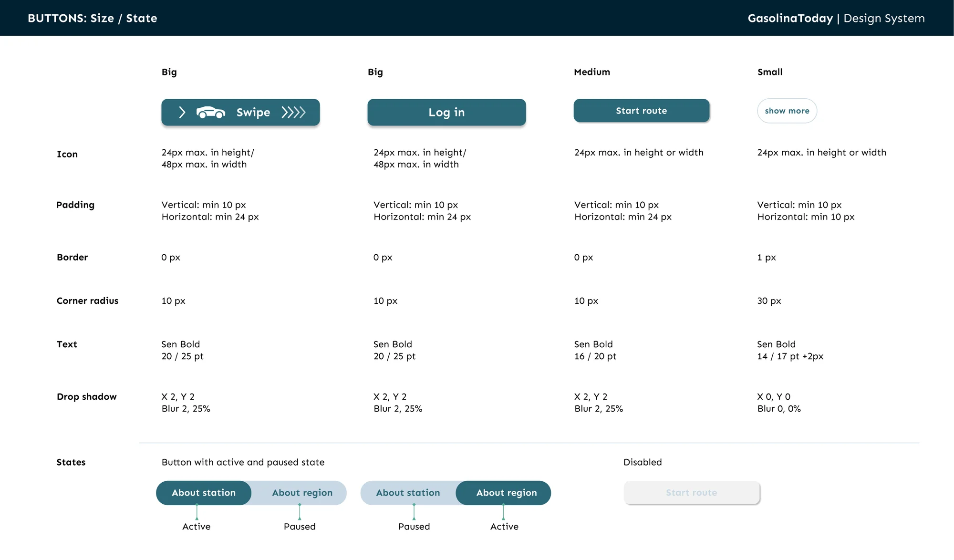Click Design System text in header
Image resolution: width=954 pixels, height=560 pixels.
[x=884, y=18]
